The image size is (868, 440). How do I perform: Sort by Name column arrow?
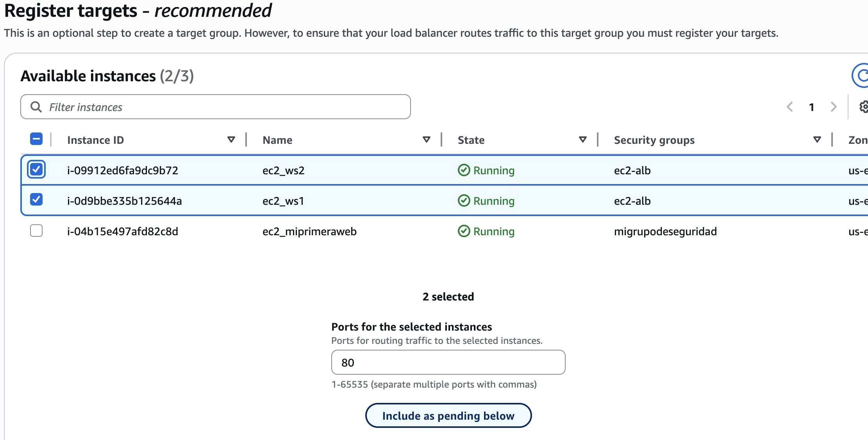pos(427,140)
